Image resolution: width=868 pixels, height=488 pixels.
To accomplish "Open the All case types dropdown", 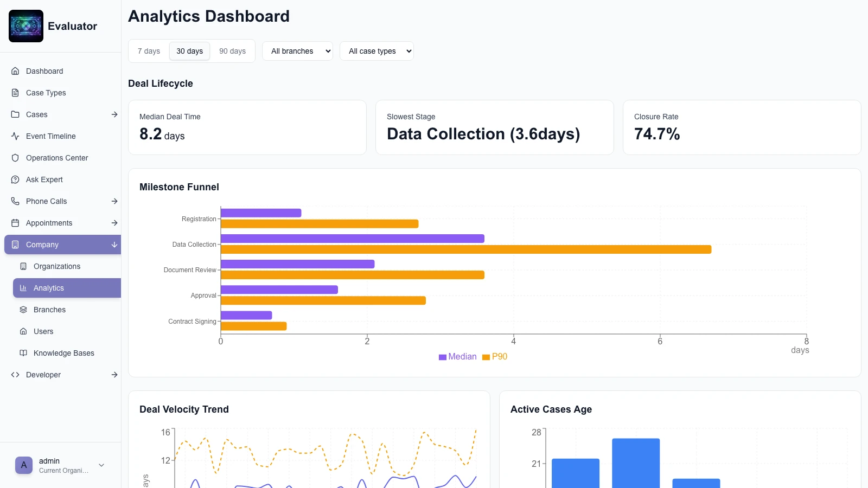I will 376,51.
